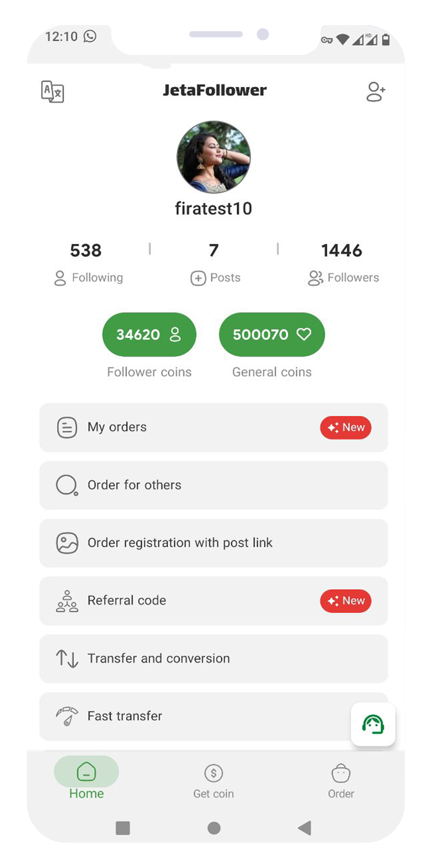Click the Referral code people icon

(67, 601)
